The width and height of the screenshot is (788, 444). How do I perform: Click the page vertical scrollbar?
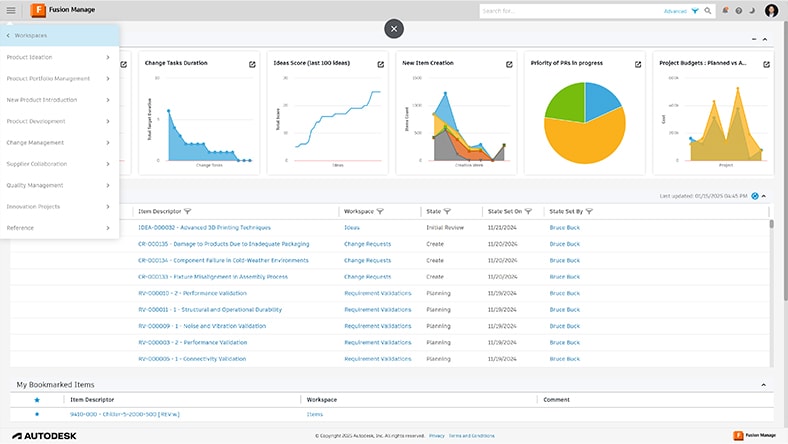pos(784,161)
